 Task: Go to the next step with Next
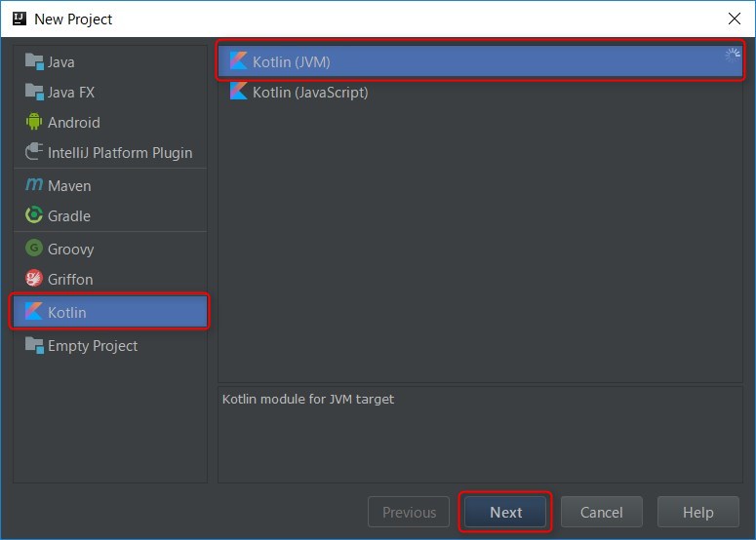point(505,512)
